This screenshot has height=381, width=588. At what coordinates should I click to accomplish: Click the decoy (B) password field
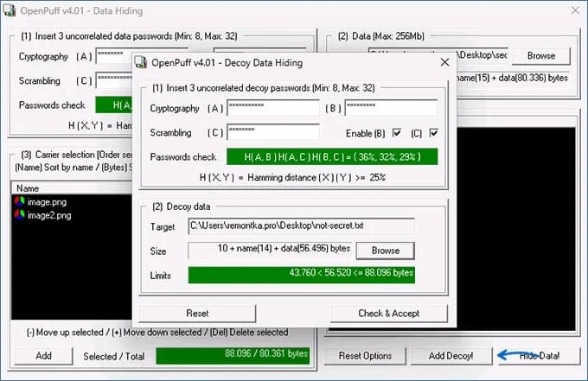point(391,108)
